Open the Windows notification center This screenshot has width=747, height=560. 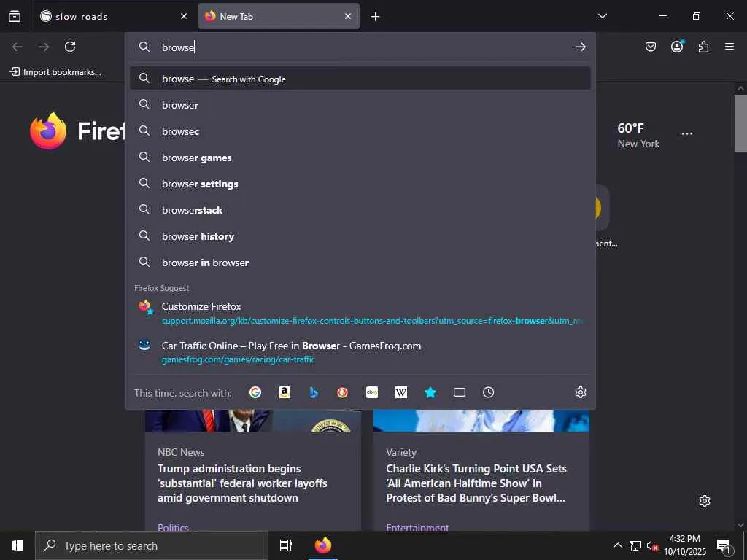pos(724,545)
